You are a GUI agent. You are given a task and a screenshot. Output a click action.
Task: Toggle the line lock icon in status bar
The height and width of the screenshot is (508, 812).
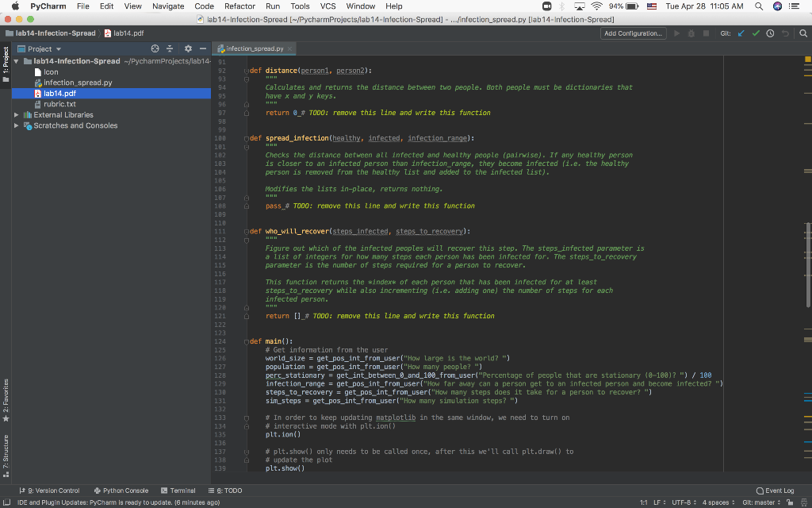pos(790,502)
